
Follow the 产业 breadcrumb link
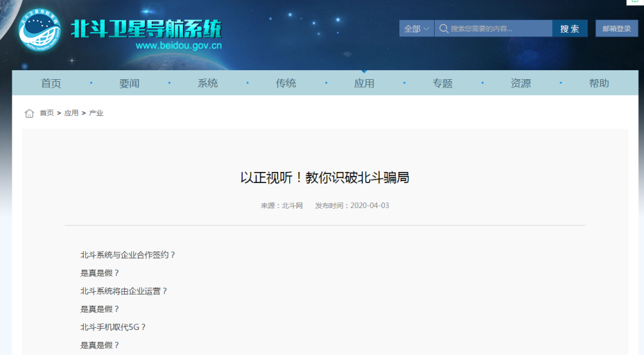[96, 113]
